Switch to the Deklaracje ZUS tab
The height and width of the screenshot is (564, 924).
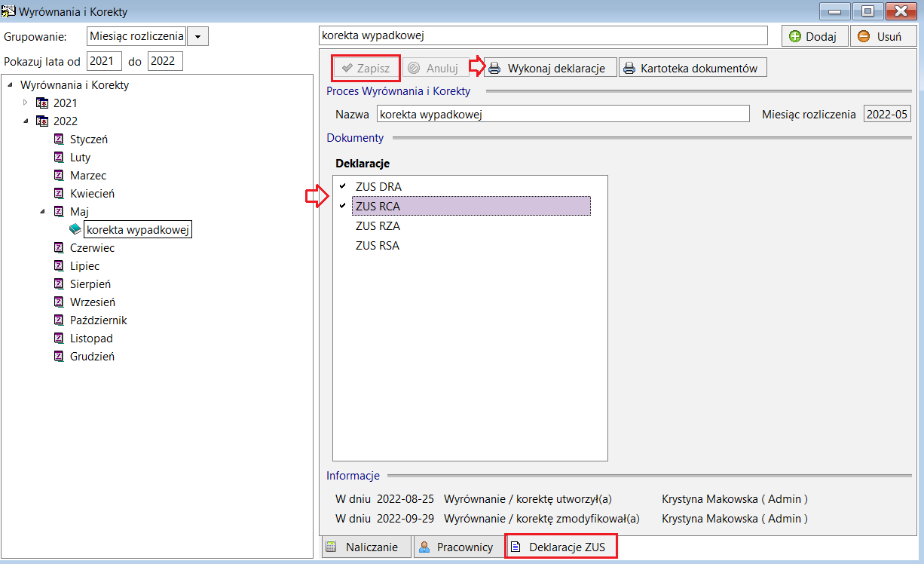pyautogui.click(x=561, y=547)
